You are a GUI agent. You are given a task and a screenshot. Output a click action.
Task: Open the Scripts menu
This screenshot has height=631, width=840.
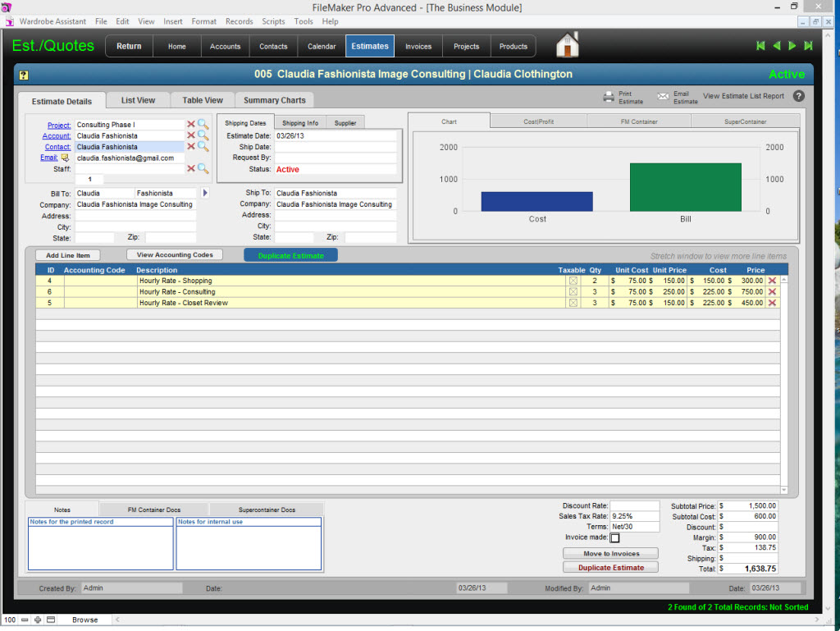(273, 21)
